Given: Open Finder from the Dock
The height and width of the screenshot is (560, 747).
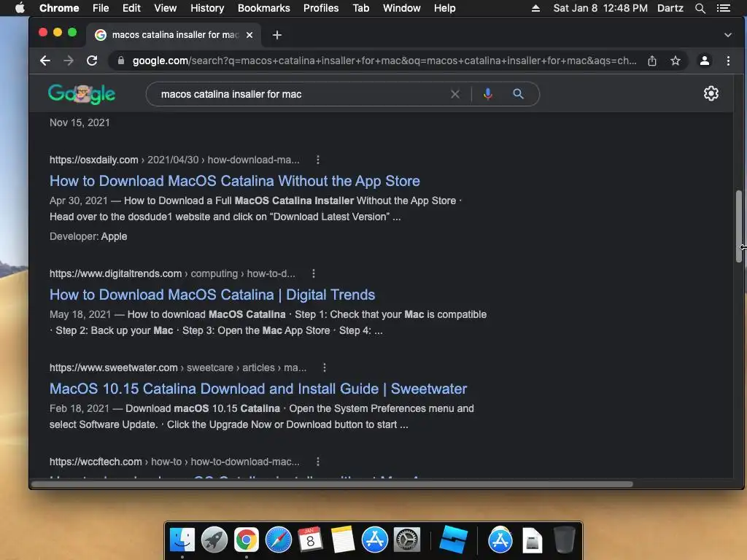Looking at the screenshot, I should tap(182, 540).
